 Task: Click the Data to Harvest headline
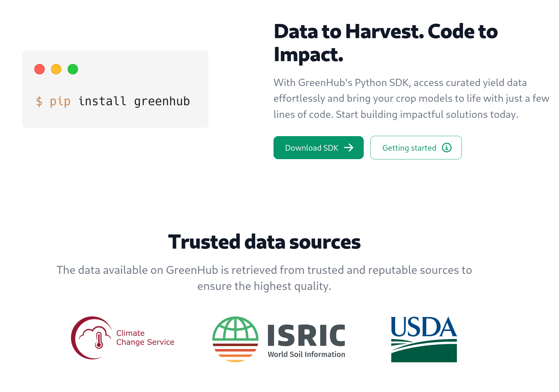point(385,43)
